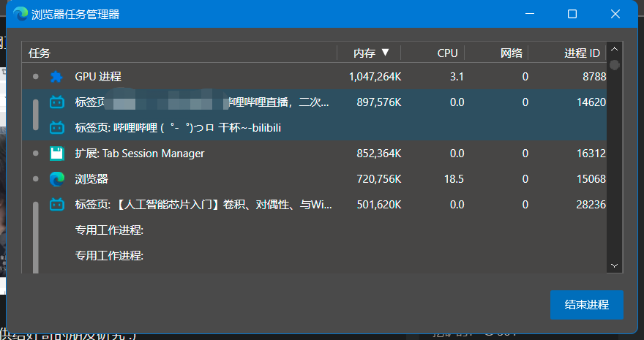Image resolution: width=644 pixels, height=340 pixels.
Task: Click process ID 14620
Action: (591, 102)
